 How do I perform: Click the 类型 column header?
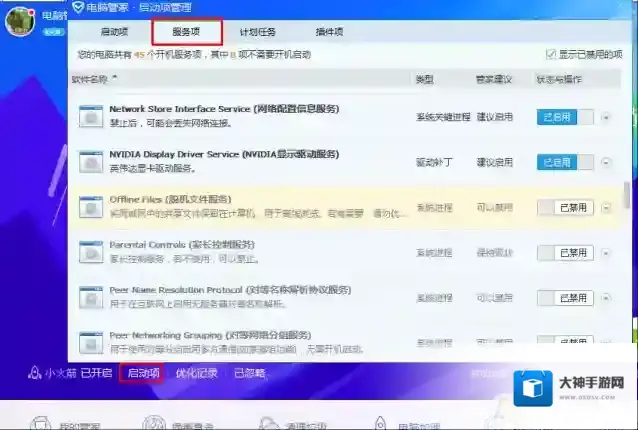pyautogui.click(x=424, y=79)
